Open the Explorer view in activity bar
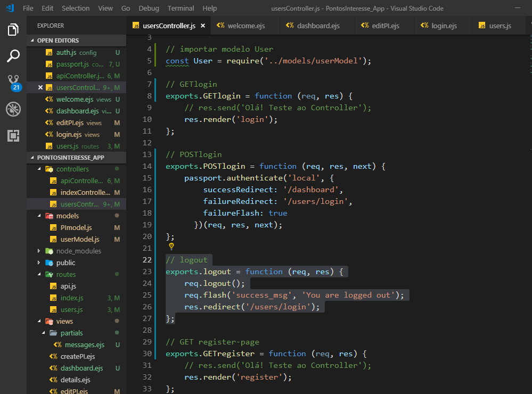532x394 pixels. coord(13,30)
